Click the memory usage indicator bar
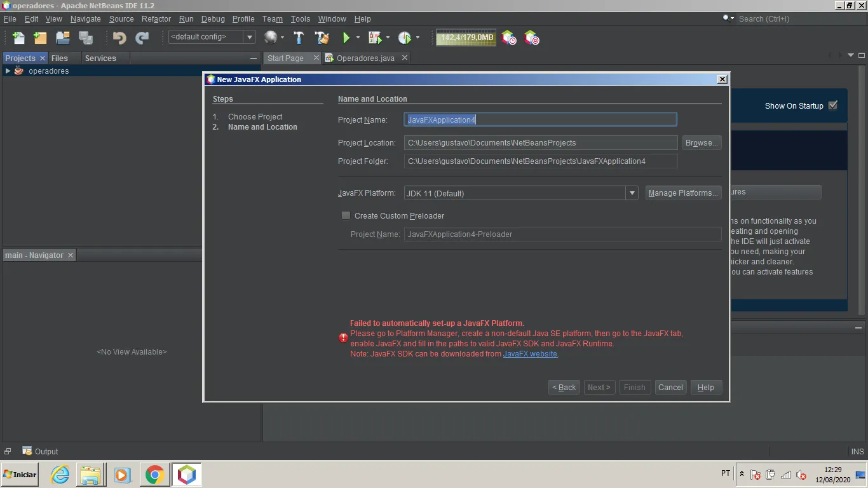 466,37
